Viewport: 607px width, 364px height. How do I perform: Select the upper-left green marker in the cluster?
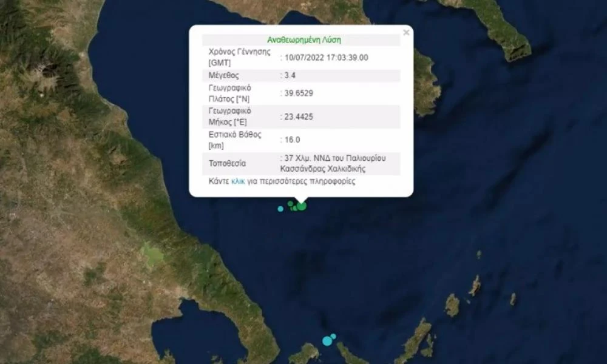290,203
